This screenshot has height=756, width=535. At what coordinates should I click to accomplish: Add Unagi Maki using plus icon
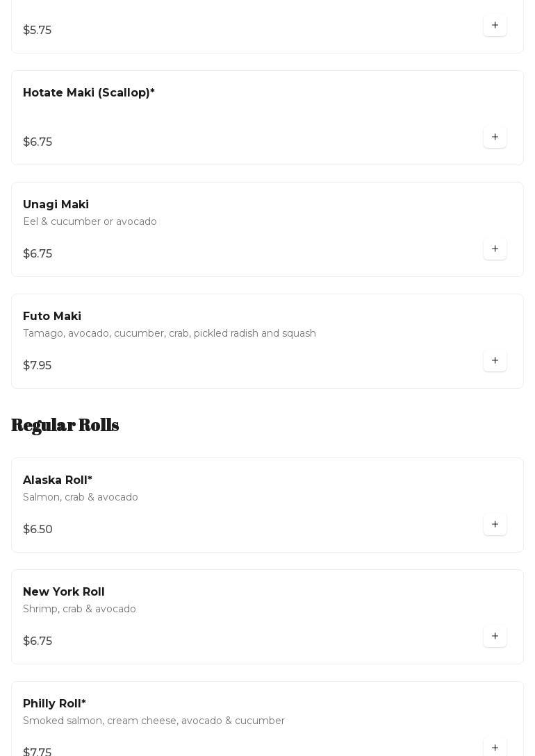click(495, 249)
